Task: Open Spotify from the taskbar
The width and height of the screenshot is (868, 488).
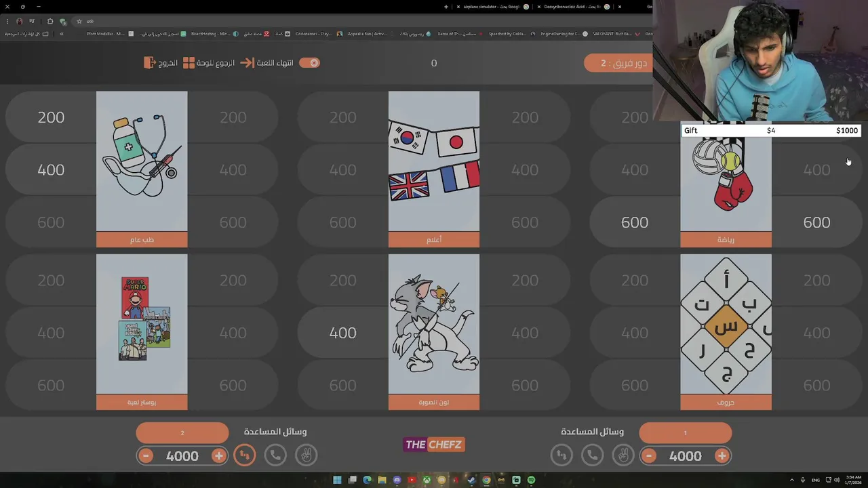Action: [531, 480]
